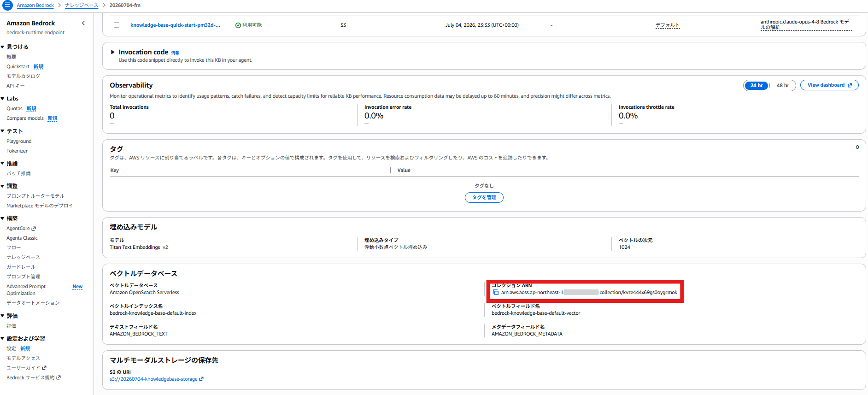Copy the collection ARN icon
Image resolution: width=868 pixels, height=395 pixels.
coord(496,292)
